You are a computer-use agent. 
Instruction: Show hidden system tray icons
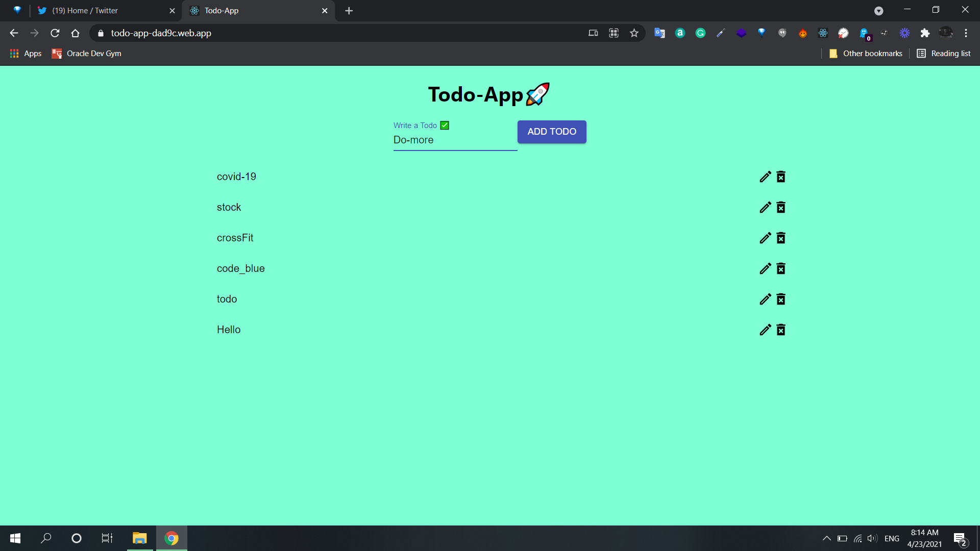[826, 538]
